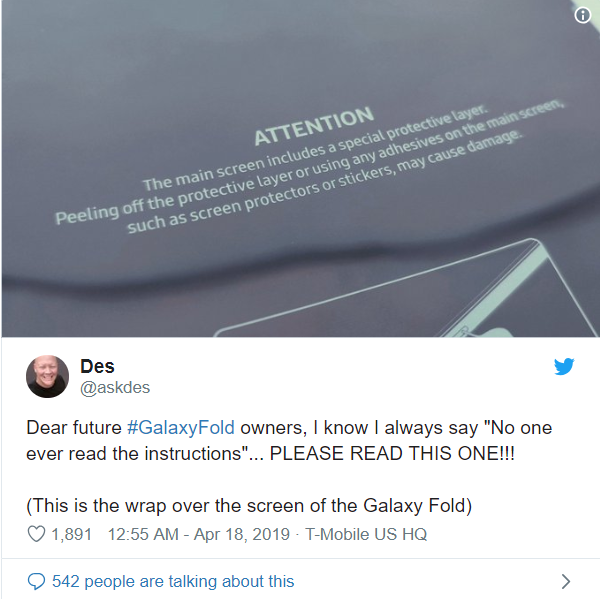Open the Twitter bird logo link

[564, 366]
